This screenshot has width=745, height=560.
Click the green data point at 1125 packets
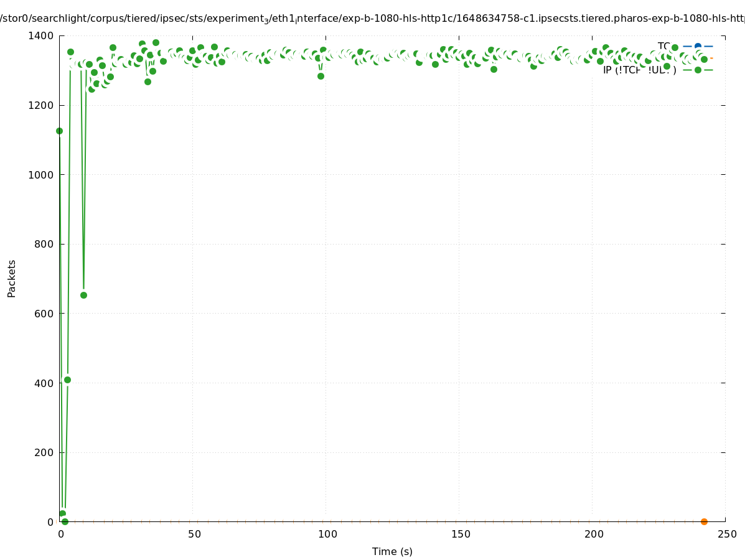pos(60,131)
